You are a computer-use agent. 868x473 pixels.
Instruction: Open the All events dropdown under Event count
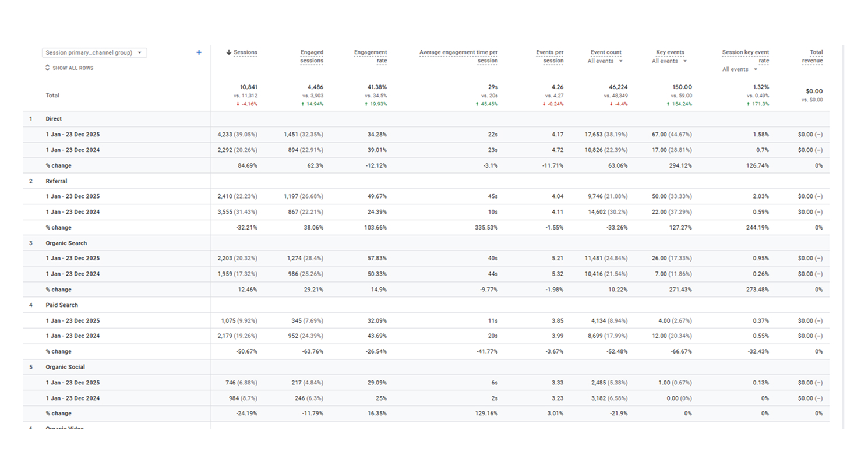[x=605, y=61]
